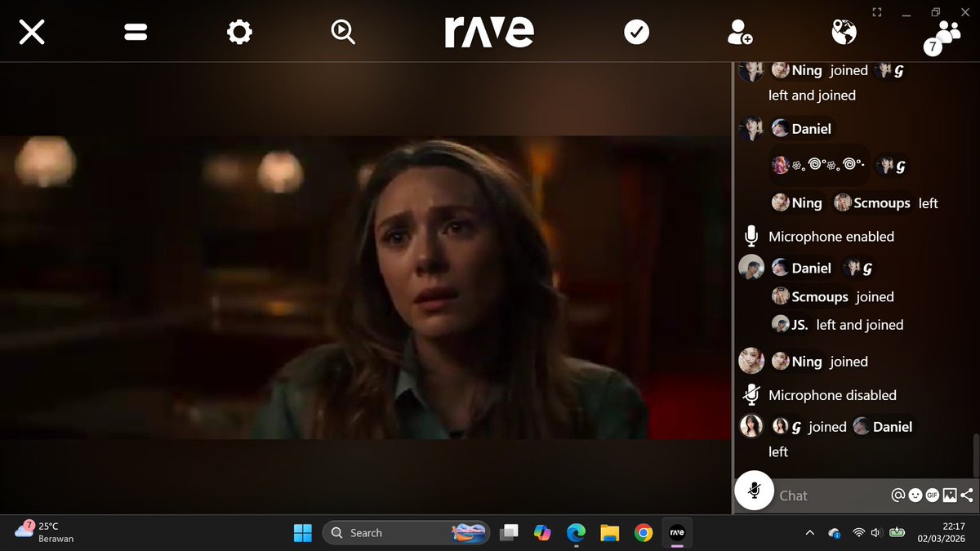Image resolution: width=980 pixels, height=551 pixels.
Task: Share the room with the share icon
Action: pyautogui.click(x=967, y=495)
